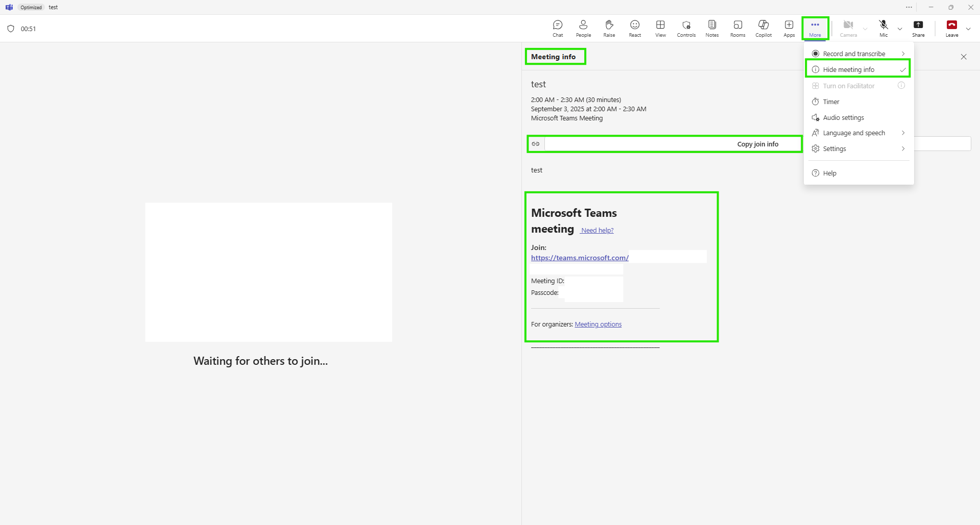Open Meeting options for organizers

tap(597, 324)
